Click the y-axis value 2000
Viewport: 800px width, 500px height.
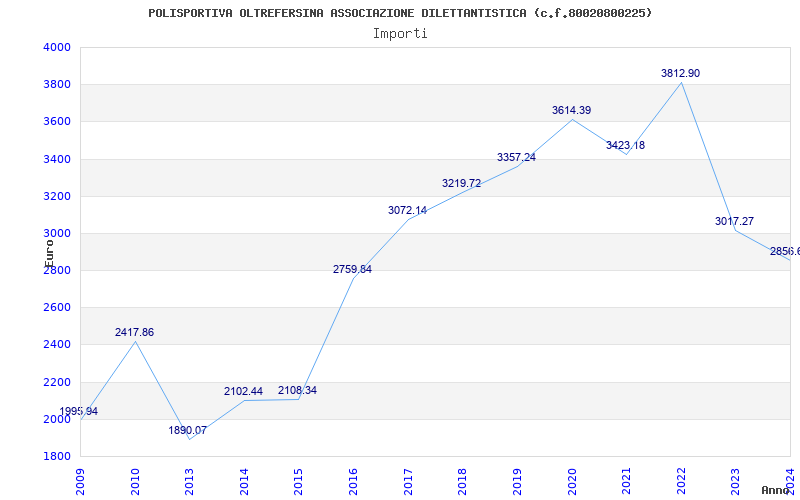pyautogui.click(x=57, y=419)
